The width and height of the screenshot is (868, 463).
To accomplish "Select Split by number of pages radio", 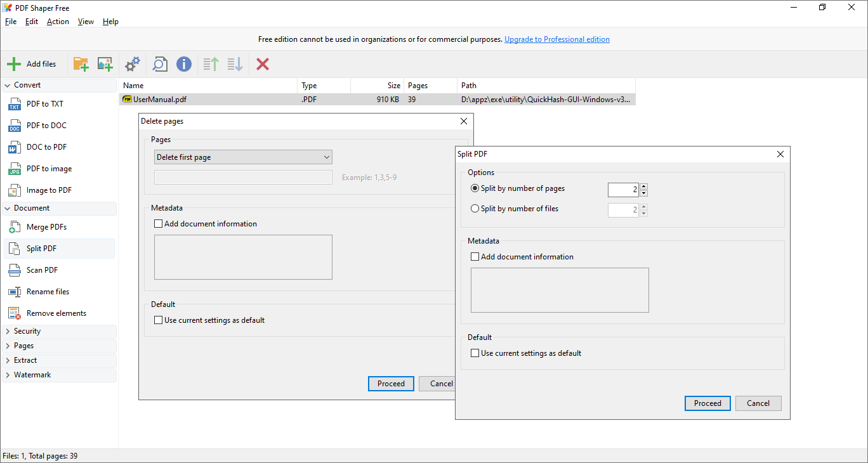I will coord(475,188).
